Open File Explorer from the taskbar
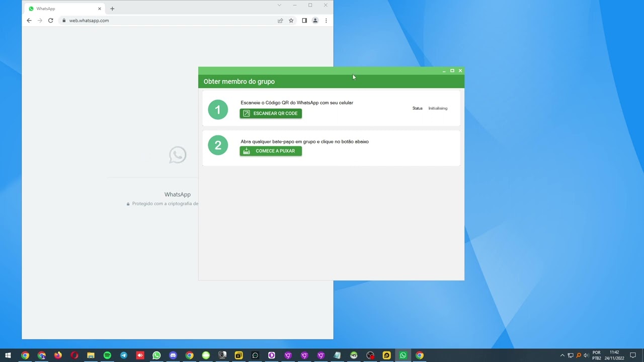 (91, 355)
